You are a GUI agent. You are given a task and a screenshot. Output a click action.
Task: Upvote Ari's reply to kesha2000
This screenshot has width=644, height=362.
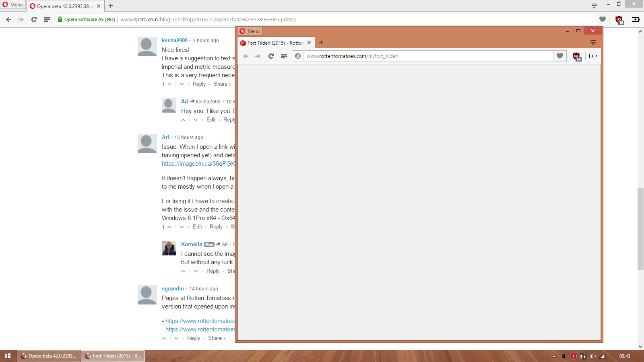(x=183, y=120)
